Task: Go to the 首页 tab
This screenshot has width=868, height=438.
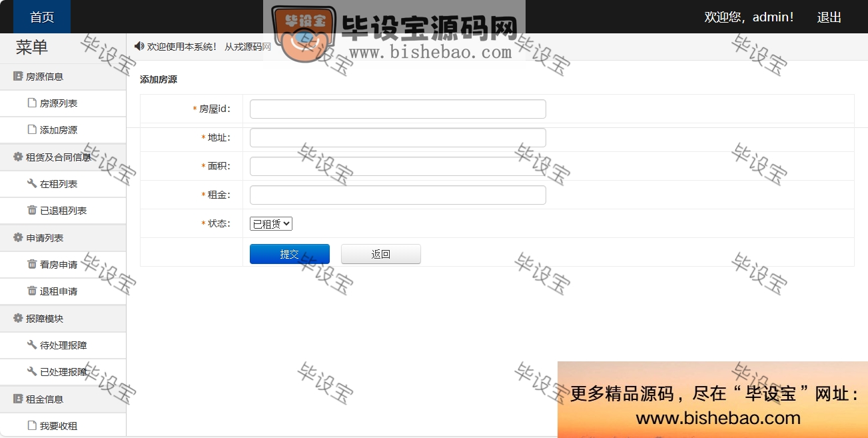Action: [x=42, y=17]
